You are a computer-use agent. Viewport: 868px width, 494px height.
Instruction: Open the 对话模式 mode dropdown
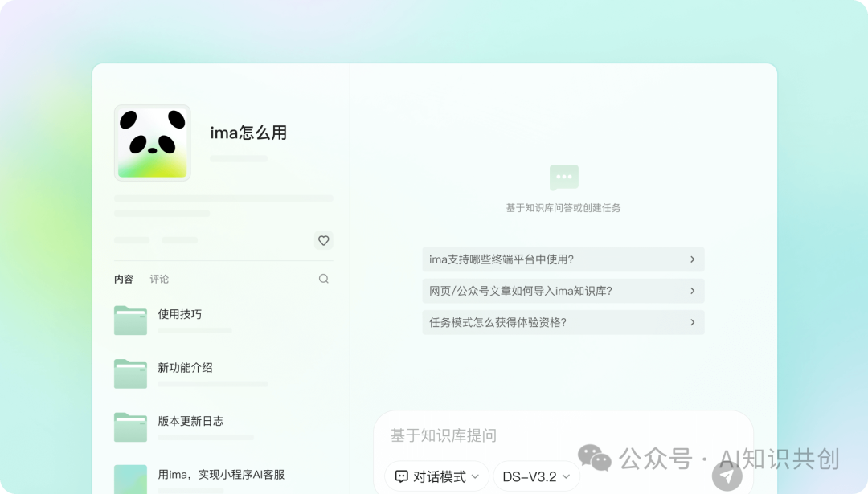tap(437, 476)
